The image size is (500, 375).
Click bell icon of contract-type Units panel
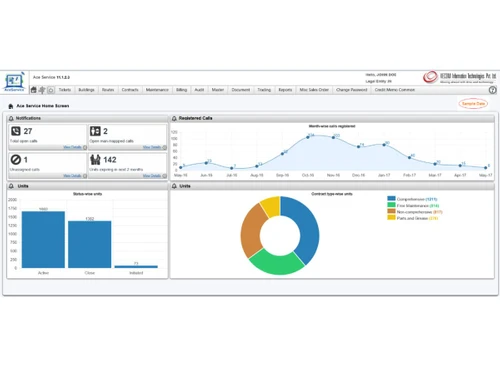pyautogui.click(x=174, y=186)
